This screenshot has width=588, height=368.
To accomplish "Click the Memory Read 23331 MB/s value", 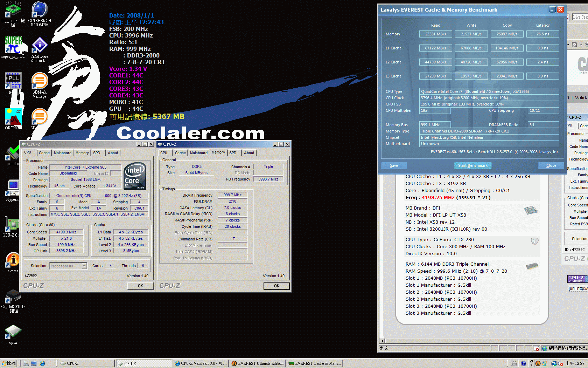I will click(x=435, y=34).
